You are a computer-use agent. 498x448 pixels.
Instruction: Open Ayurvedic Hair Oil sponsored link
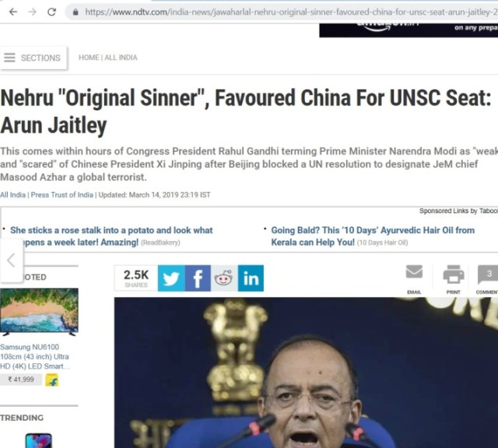[x=373, y=236]
